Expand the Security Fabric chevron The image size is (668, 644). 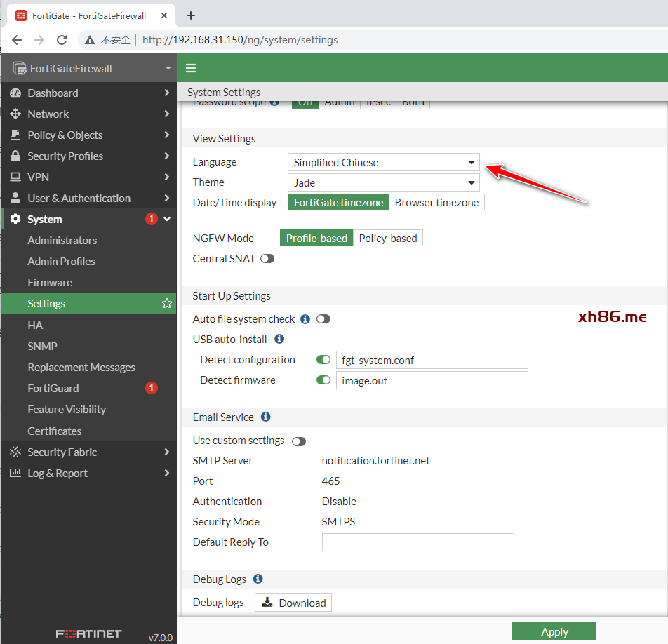[166, 452]
